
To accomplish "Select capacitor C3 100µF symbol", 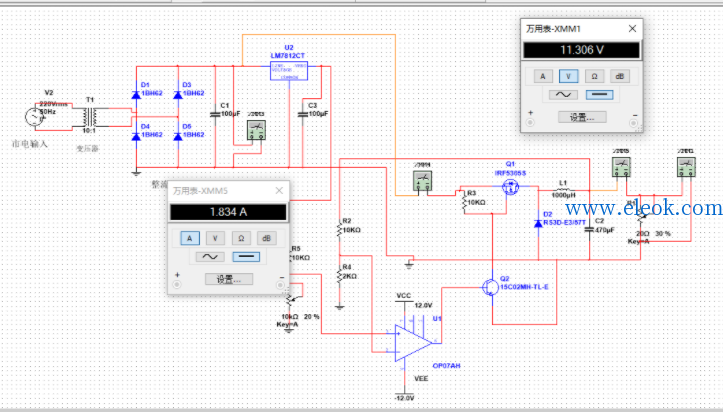I will (303, 114).
